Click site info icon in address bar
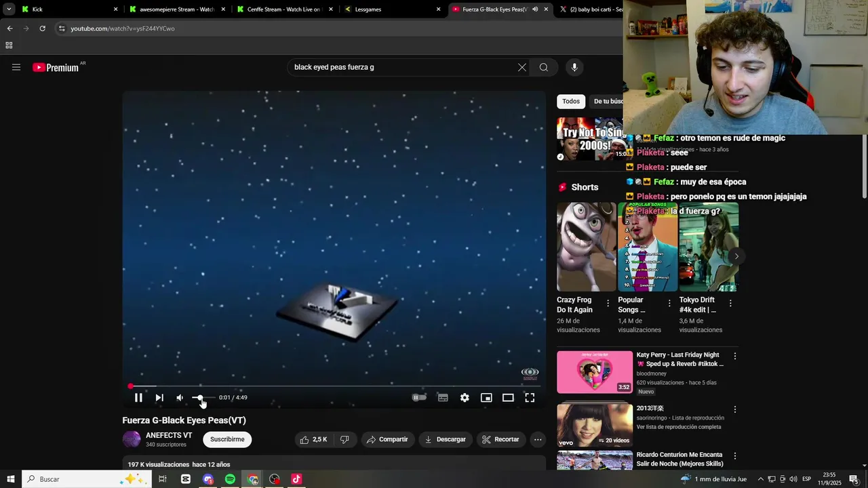 click(x=62, y=28)
